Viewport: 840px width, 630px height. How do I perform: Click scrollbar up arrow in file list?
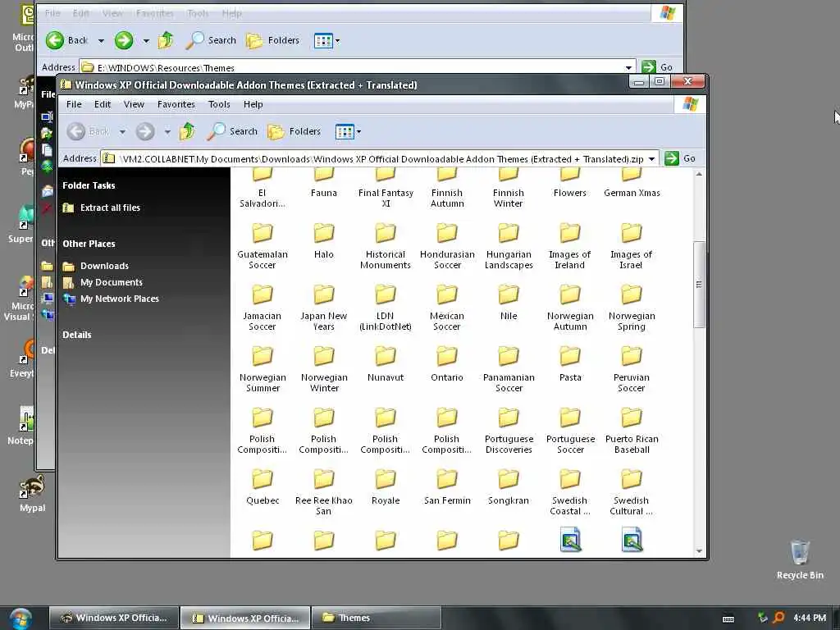tap(699, 174)
